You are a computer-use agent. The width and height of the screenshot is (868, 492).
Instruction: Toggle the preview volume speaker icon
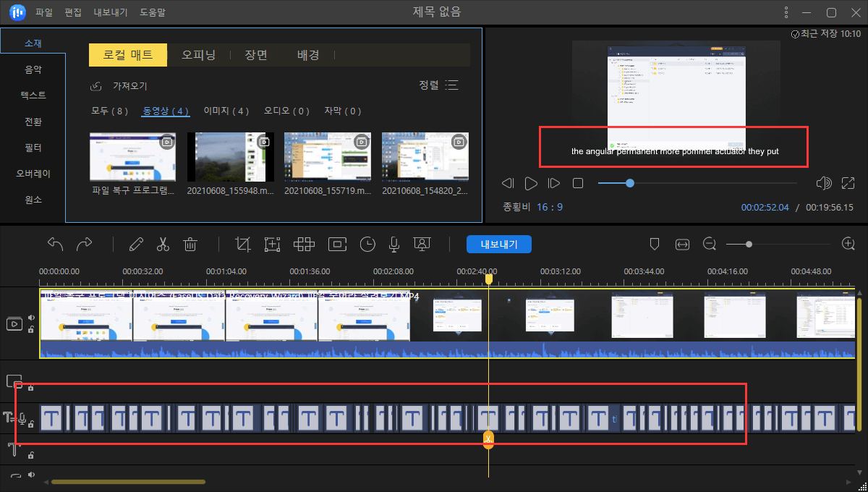click(x=824, y=183)
